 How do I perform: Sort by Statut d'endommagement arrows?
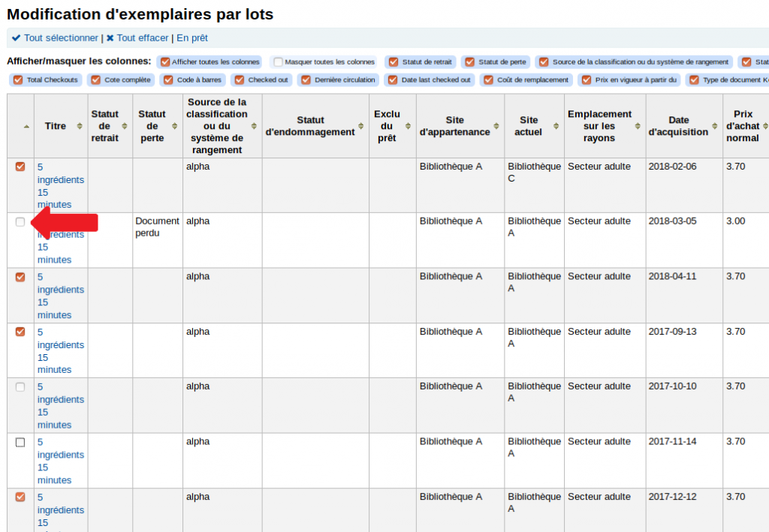(x=361, y=126)
